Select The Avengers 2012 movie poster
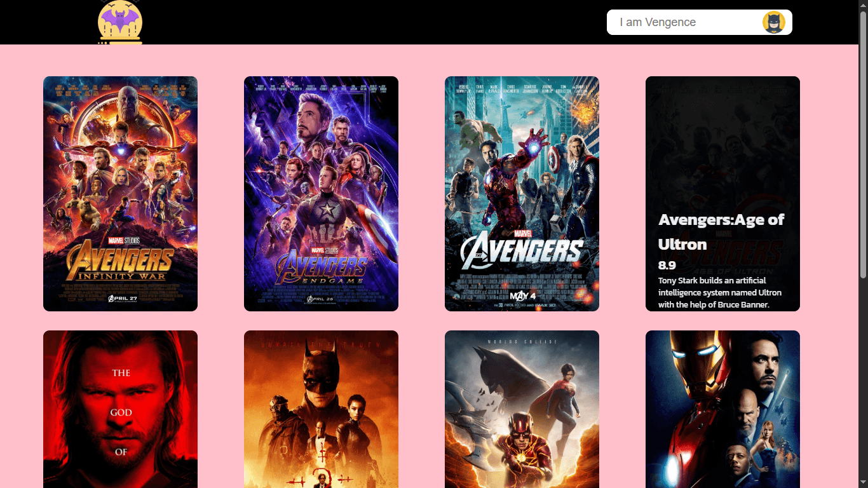 coord(522,194)
